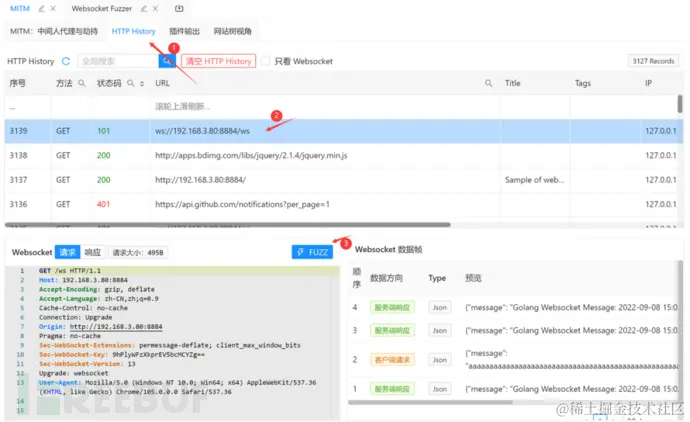Click the FUZZ button

pyautogui.click(x=312, y=252)
